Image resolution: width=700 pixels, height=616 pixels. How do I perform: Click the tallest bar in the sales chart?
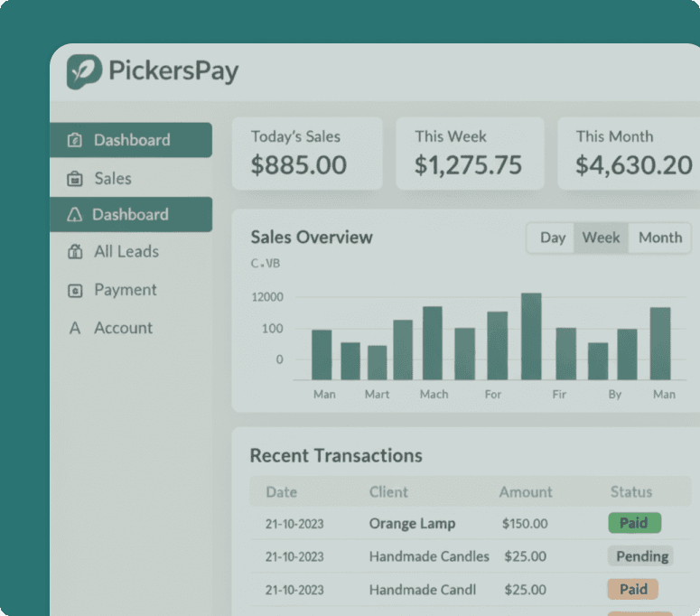click(x=531, y=336)
